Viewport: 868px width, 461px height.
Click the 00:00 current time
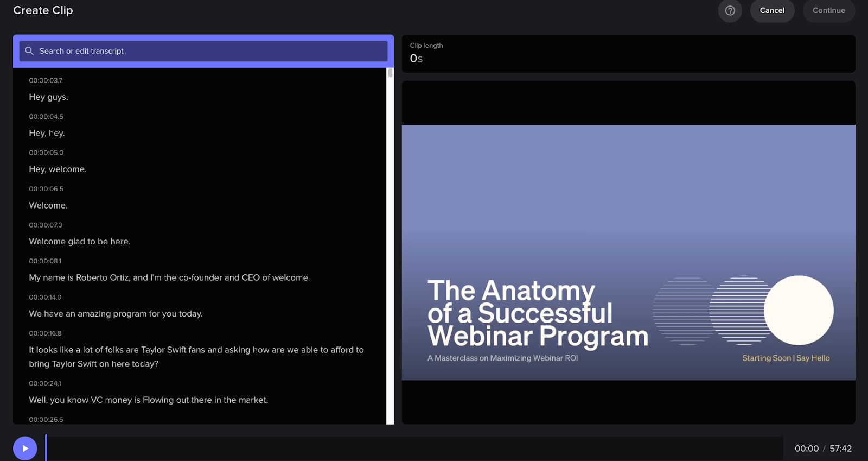click(807, 449)
